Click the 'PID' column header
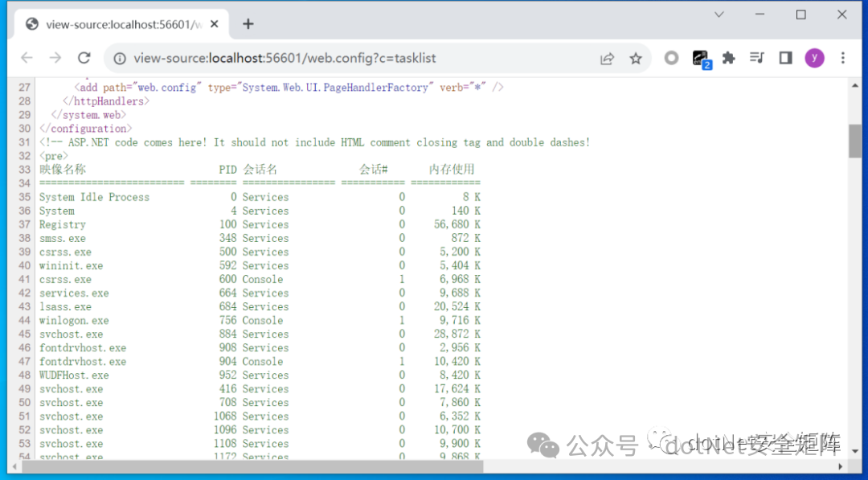 pyautogui.click(x=227, y=170)
